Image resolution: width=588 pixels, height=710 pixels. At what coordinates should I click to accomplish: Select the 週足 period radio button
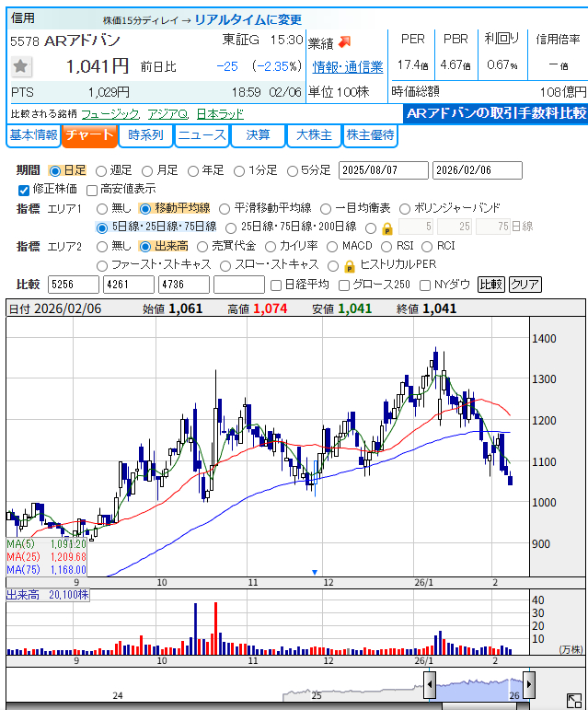[101, 170]
